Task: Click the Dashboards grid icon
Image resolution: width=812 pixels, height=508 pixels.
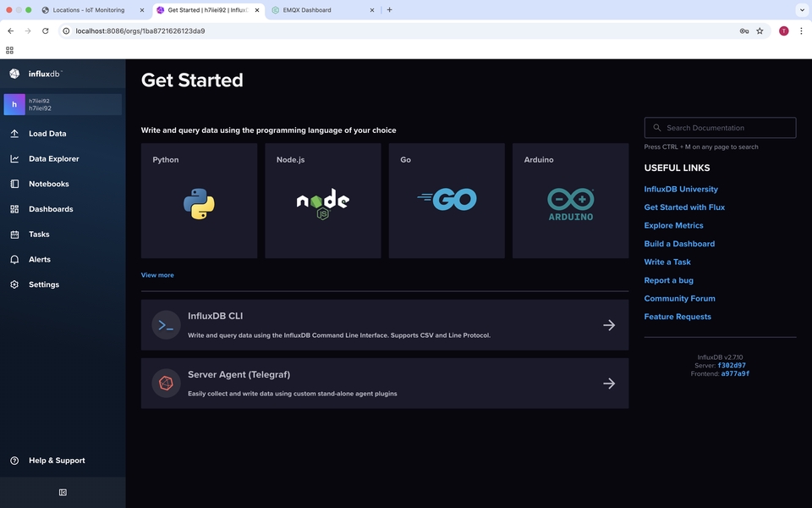Action: coord(14,209)
